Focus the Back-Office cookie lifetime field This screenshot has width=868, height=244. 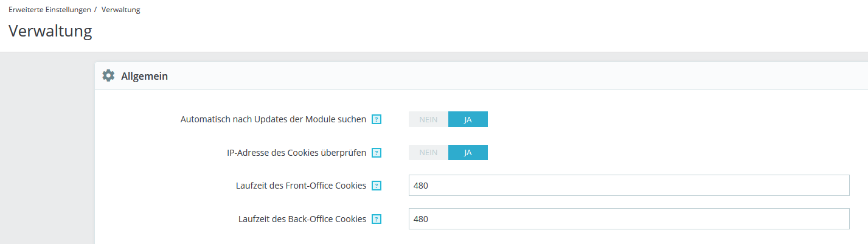[x=628, y=219]
